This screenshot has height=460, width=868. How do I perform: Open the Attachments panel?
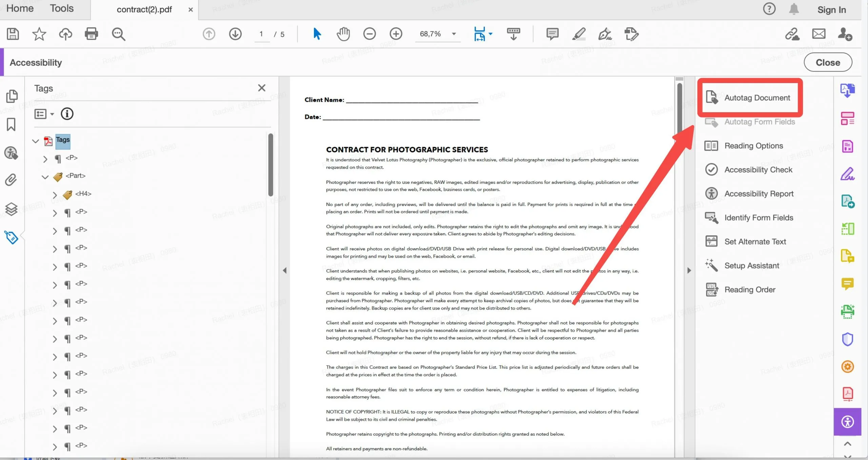pyautogui.click(x=11, y=180)
